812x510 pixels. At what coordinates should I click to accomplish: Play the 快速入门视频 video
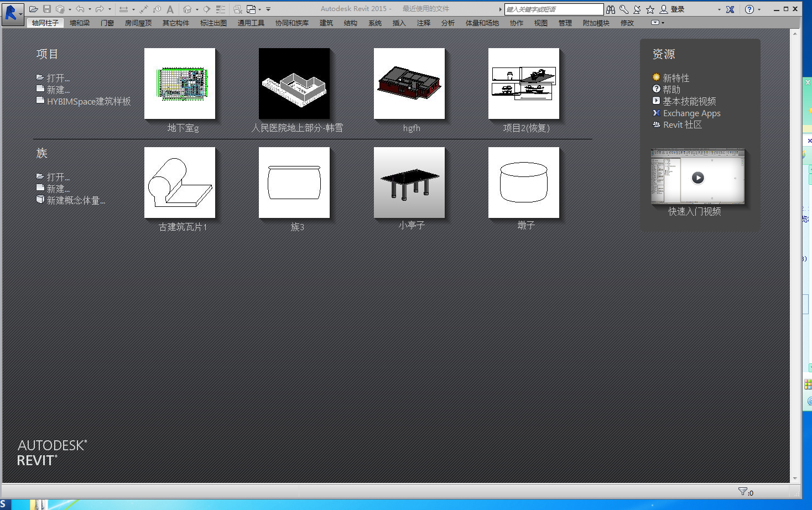pos(698,178)
